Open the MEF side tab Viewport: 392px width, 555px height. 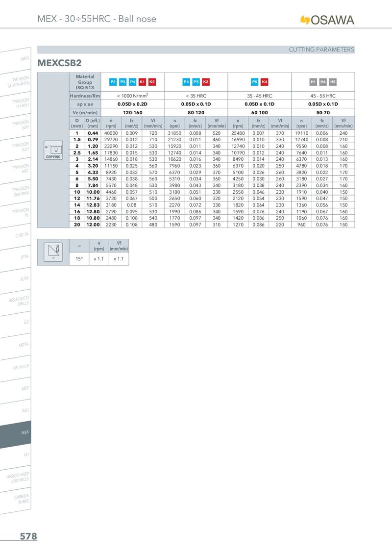click(x=16, y=389)
